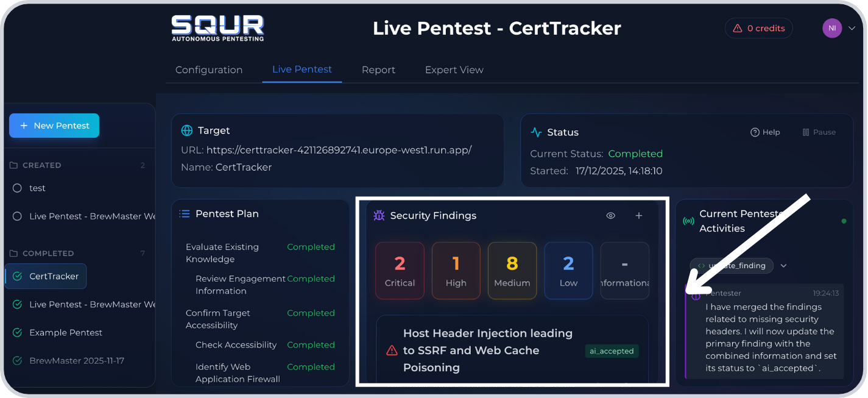This screenshot has width=868, height=398.
Task: Collapse the COMPLETED pentests folder section
Action: coord(14,254)
